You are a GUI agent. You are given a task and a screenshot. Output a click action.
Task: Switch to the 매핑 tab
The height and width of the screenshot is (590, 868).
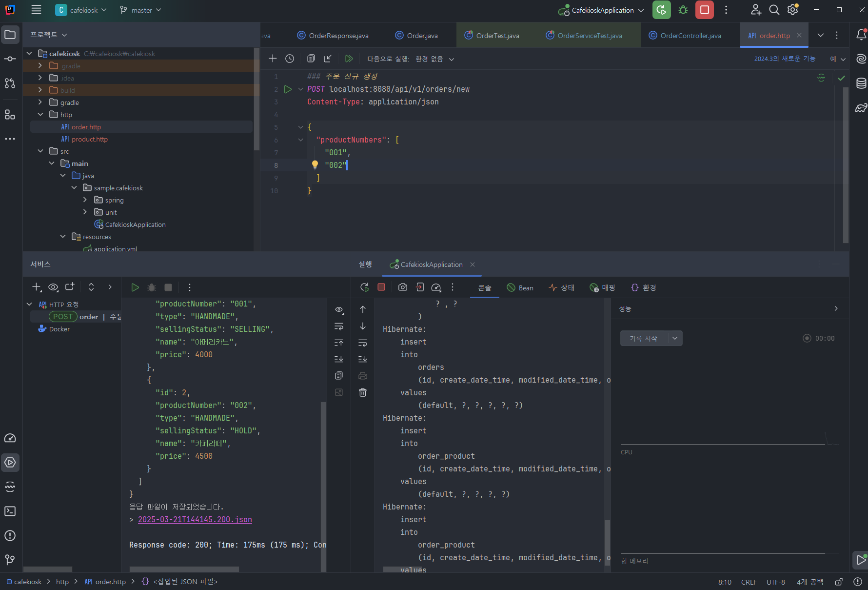click(602, 287)
